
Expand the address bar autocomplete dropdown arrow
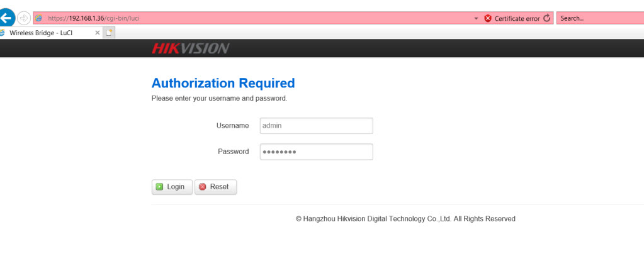coord(477,19)
